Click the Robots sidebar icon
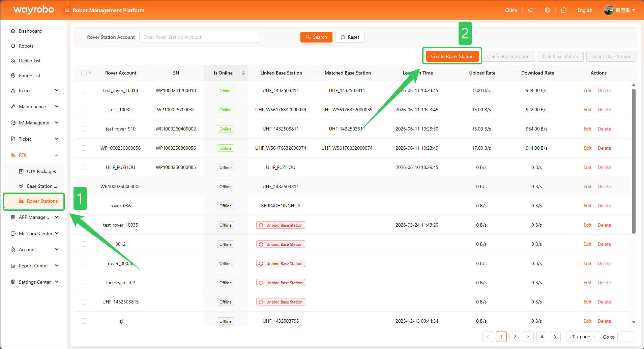644x349 pixels. (x=13, y=46)
